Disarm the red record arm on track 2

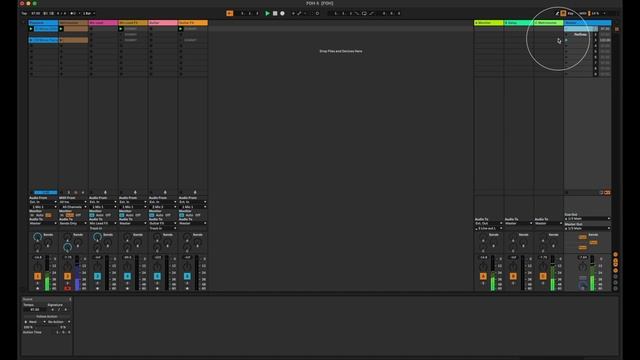[67, 289]
